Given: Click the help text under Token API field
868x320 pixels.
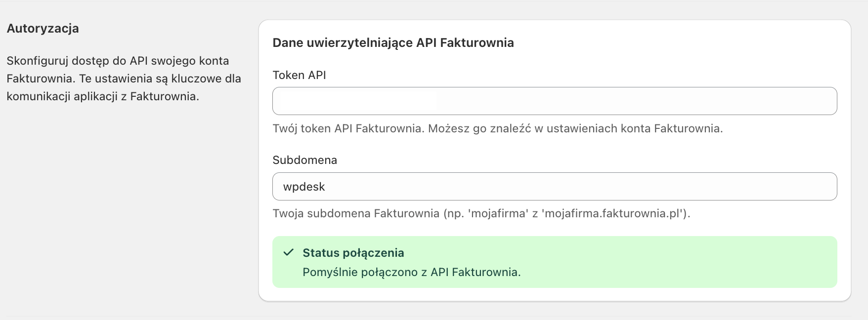Looking at the screenshot, I should [497, 128].
